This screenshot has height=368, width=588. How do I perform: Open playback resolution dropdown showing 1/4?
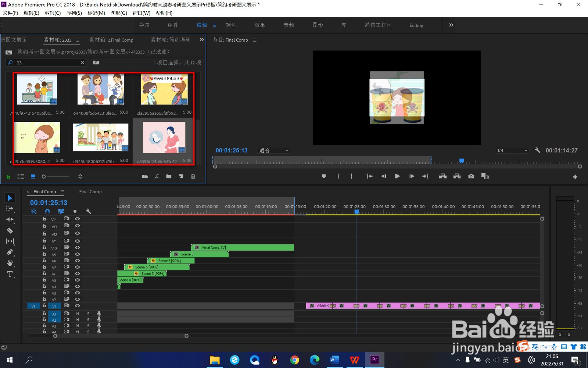click(x=512, y=151)
